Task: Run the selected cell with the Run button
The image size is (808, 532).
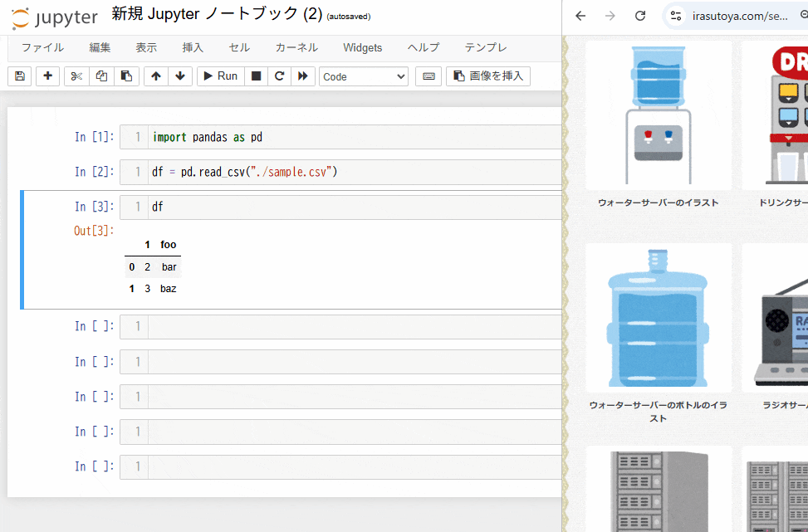Action: point(218,76)
